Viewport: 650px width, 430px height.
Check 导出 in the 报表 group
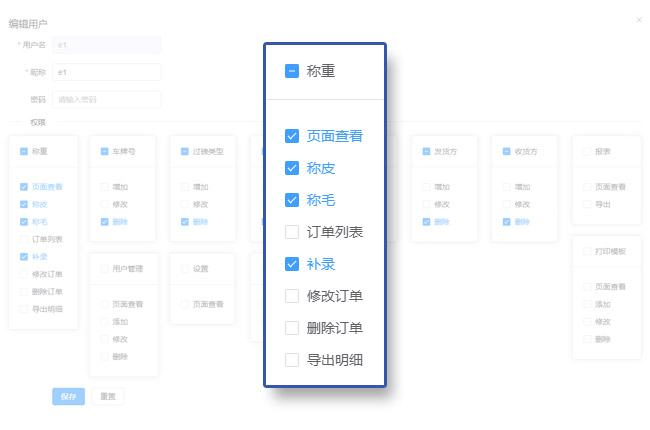(x=587, y=204)
